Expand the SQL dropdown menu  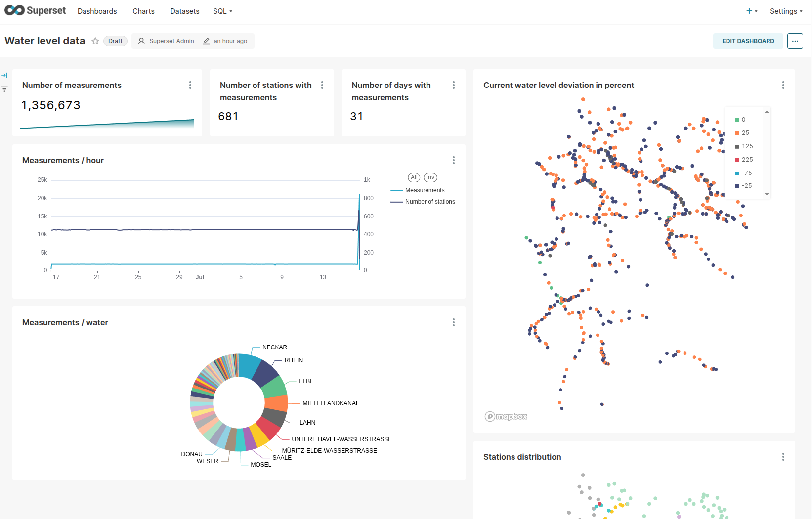[x=222, y=11]
